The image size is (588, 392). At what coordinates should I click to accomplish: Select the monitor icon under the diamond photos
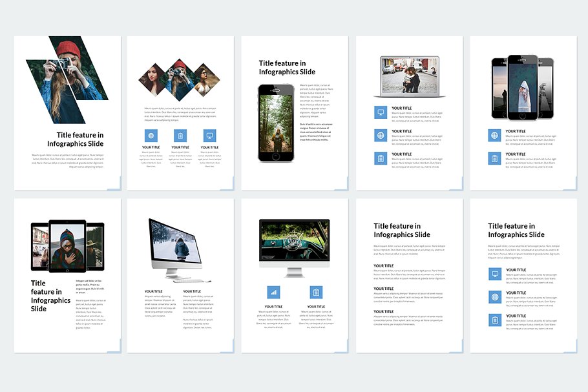[x=209, y=136]
